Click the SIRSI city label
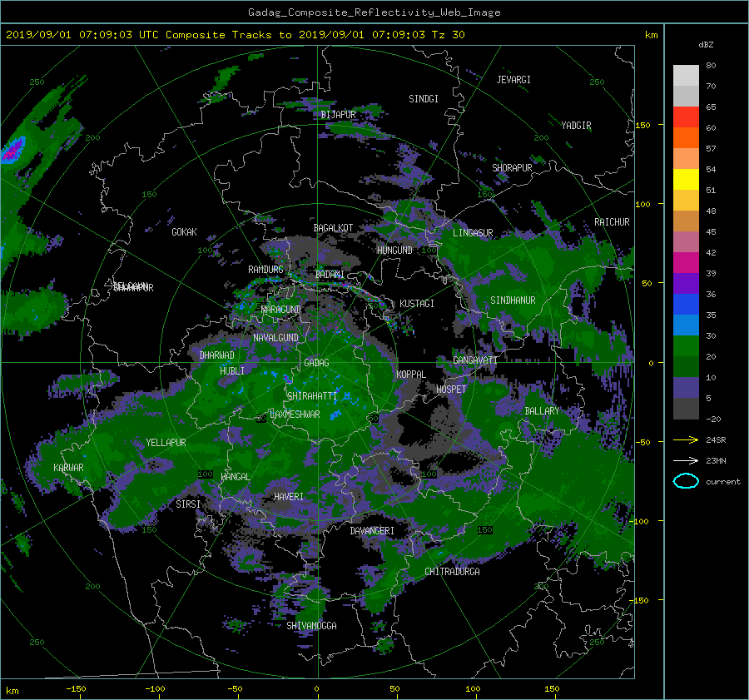Screen dimensions: 749x700 (x=188, y=504)
